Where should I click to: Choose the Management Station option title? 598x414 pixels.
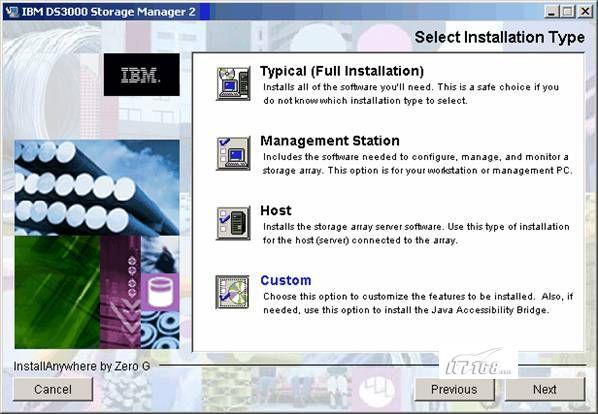[x=330, y=141]
